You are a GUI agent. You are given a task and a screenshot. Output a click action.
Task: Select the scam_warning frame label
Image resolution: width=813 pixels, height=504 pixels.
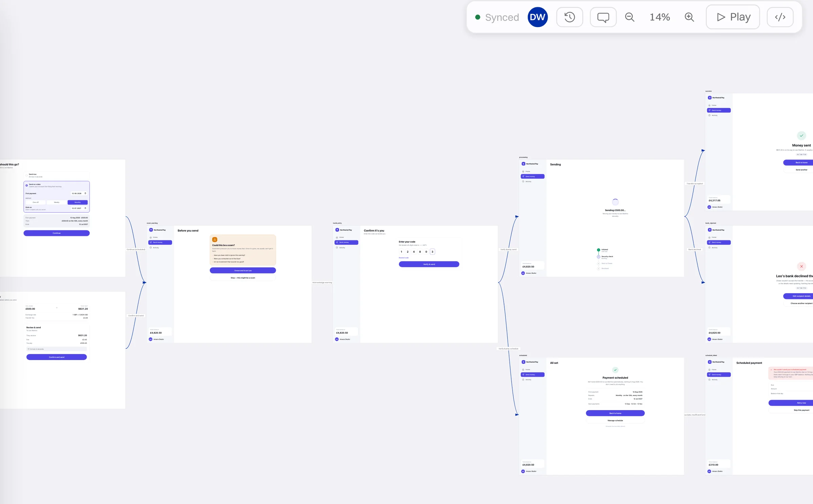(x=152, y=223)
